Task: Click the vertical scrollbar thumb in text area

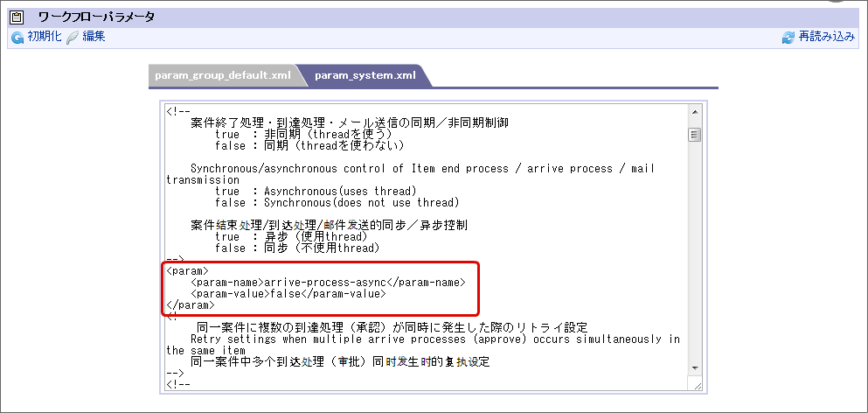Action: pos(694,135)
